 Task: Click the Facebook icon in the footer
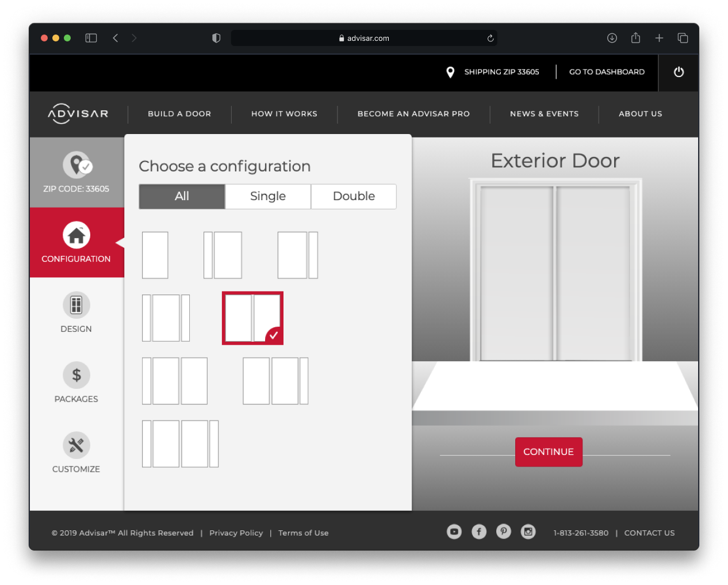478,532
